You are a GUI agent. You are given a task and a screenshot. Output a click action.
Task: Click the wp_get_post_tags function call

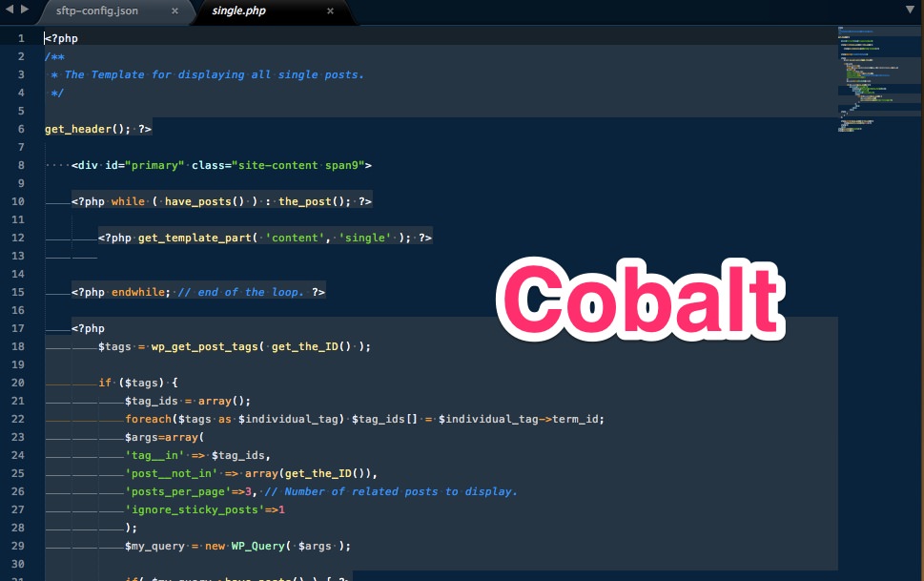(204, 346)
